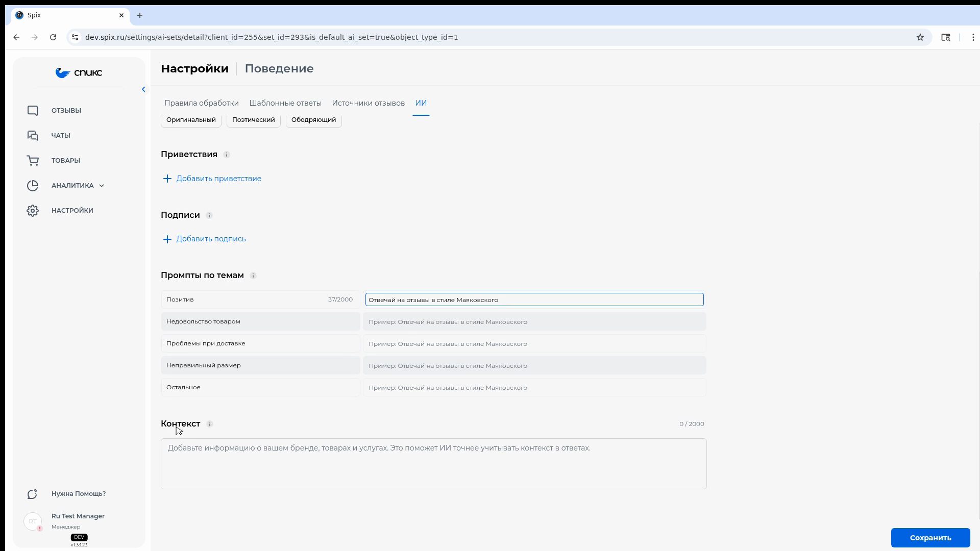Open the RT user avatar
The width and height of the screenshot is (980, 551).
coord(33,521)
